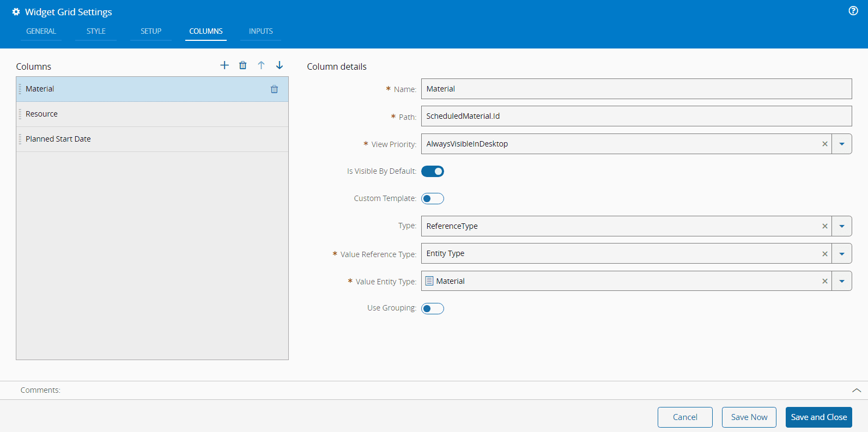Image resolution: width=868 pixels, height=432 pixels.
Task: Click inside the Path input field
Action: point(636,116)
